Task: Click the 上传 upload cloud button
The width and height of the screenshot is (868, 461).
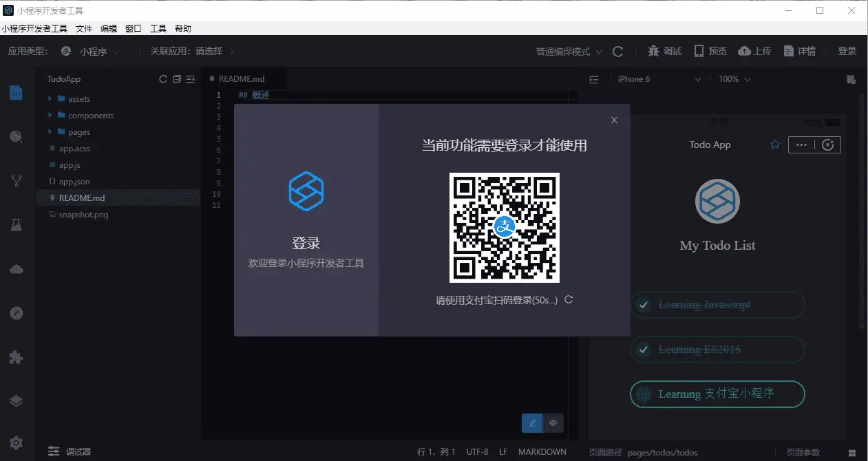Action: [x=755, y=52]
